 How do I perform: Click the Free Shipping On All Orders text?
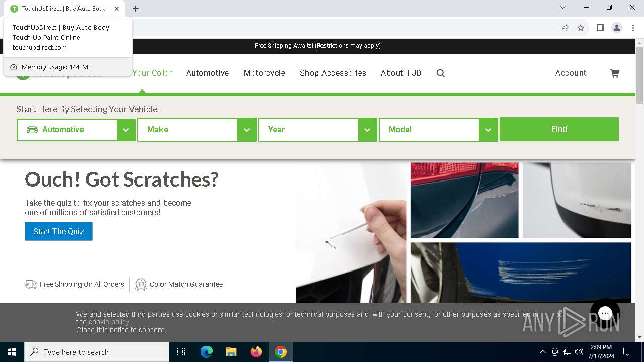click(82, 284)
